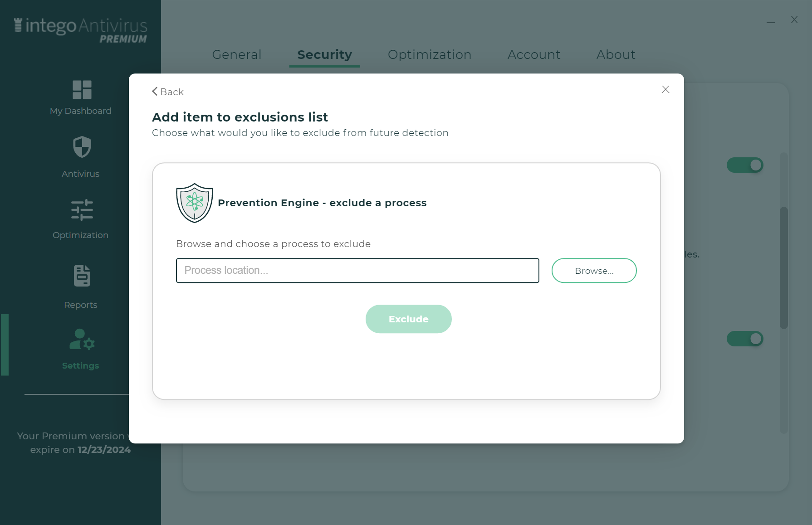
Task: Switch to the General tab
Action: [x=237, y=54]
